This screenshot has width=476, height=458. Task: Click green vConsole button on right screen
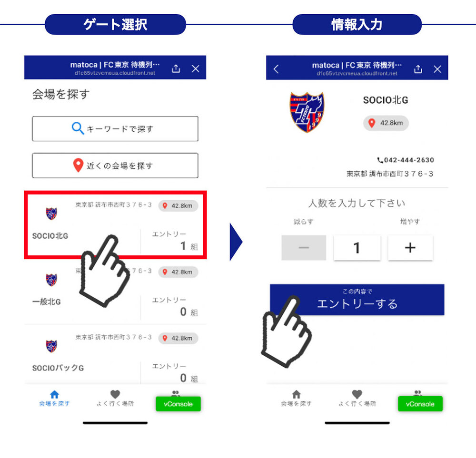(x=420, y=404)
